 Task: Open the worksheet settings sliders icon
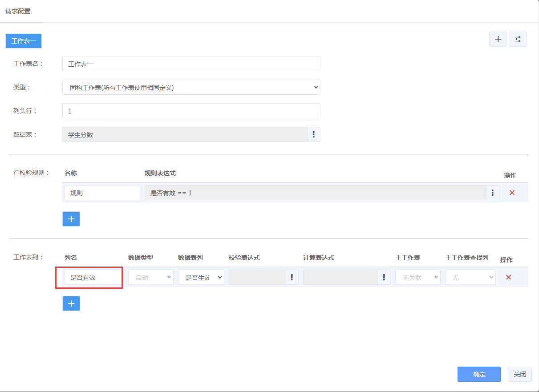click(518, 39)
